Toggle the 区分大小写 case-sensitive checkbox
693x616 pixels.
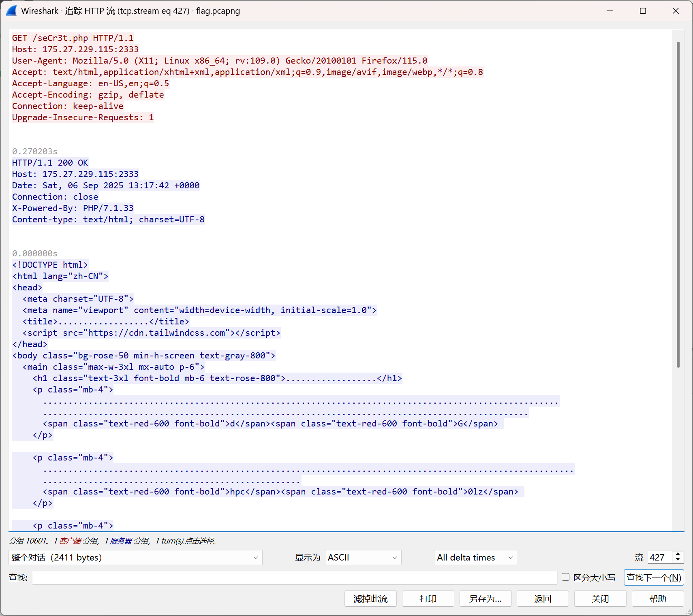tap(566, 577)
